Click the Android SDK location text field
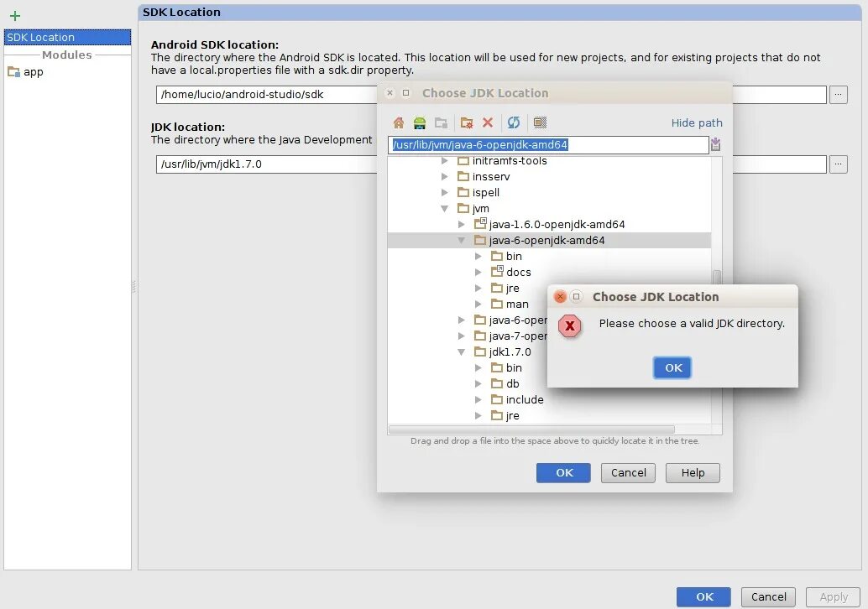The width and height of the screenshot is (868, 609). pos(267,95)
